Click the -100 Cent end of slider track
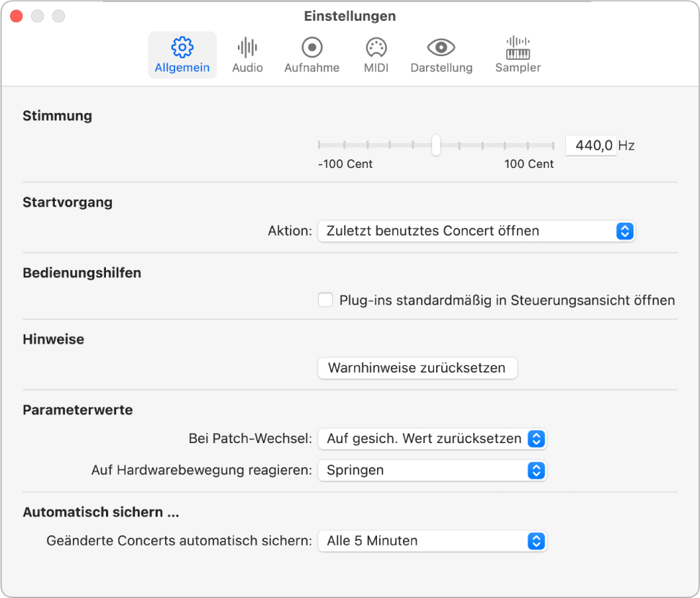Viewport: 700px width, 598px height. 321,146
